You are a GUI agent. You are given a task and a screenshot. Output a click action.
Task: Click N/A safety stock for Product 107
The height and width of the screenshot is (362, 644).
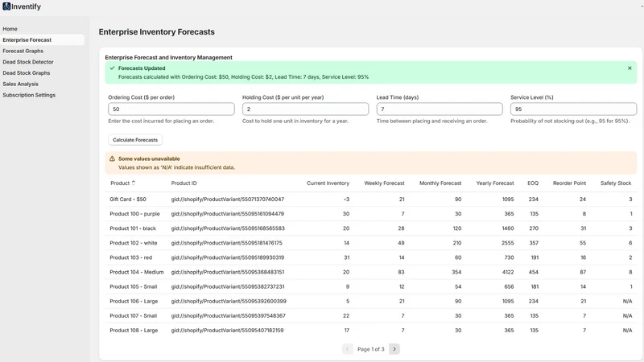pos(627,315)
